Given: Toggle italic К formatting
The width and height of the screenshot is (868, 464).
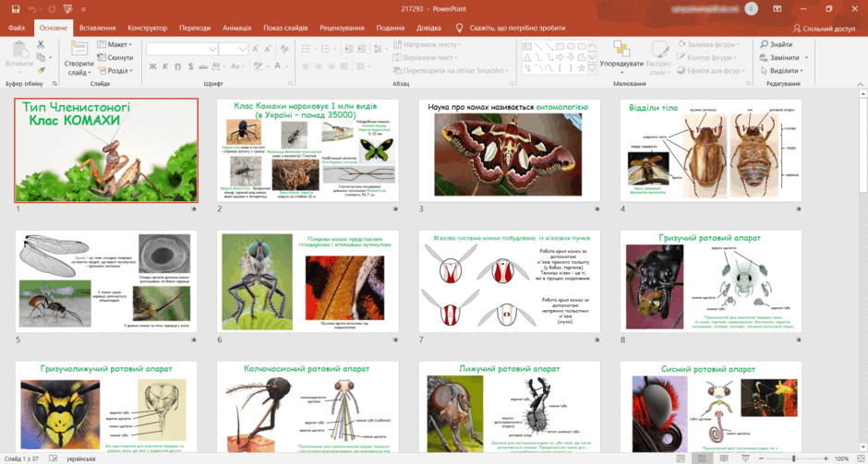Looking at the screenshot, I should (165, 65).
